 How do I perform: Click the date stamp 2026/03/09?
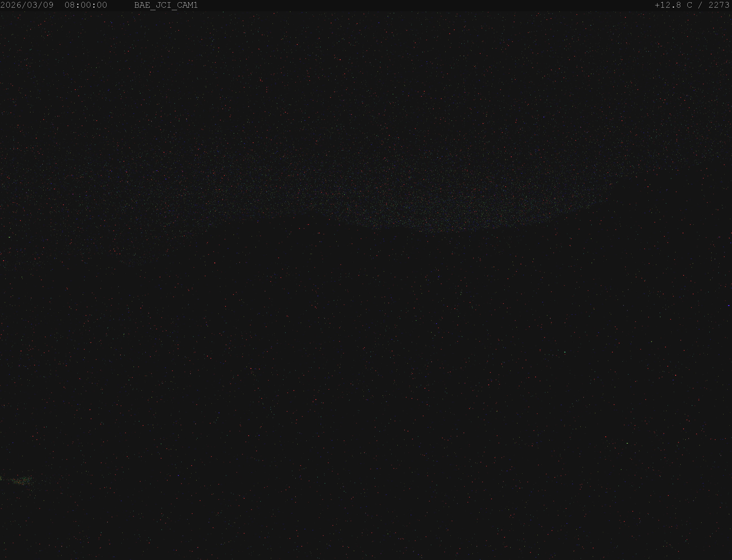click(x=27, y=5)
